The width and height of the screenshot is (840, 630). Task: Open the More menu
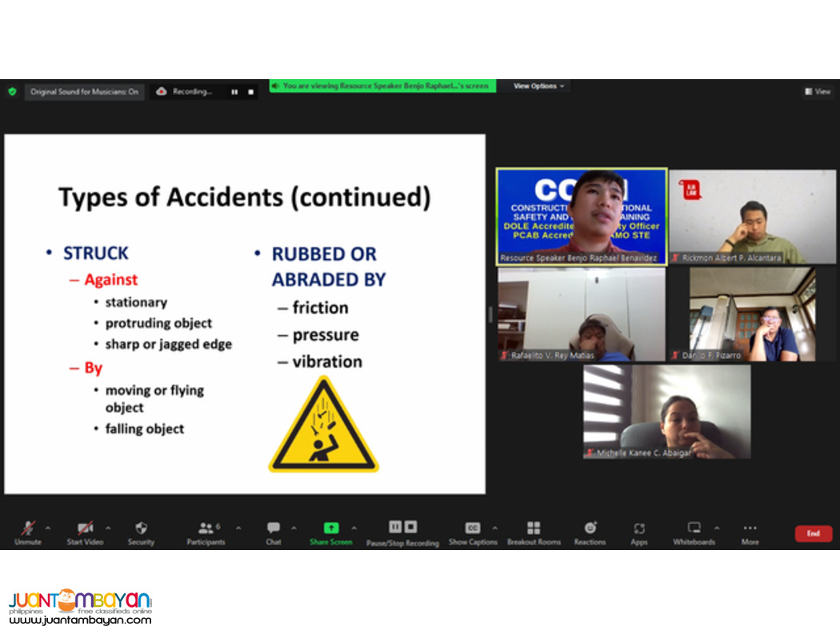coord(750,528)
